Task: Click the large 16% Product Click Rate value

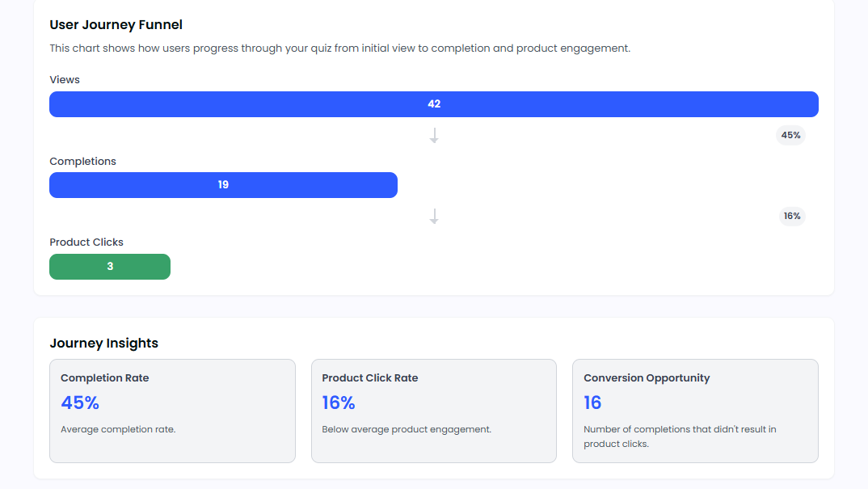Action: coord(339,403)
